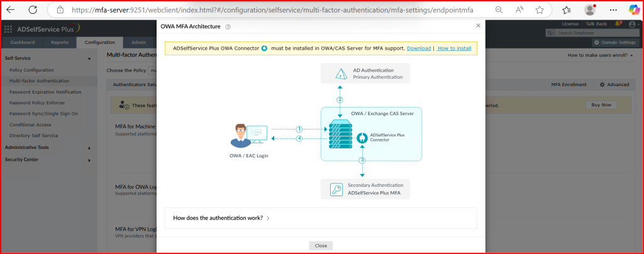644x254 pixels.
Task: Collapse the Self-Service sidebar section
Action: click(x=89, y=58)
